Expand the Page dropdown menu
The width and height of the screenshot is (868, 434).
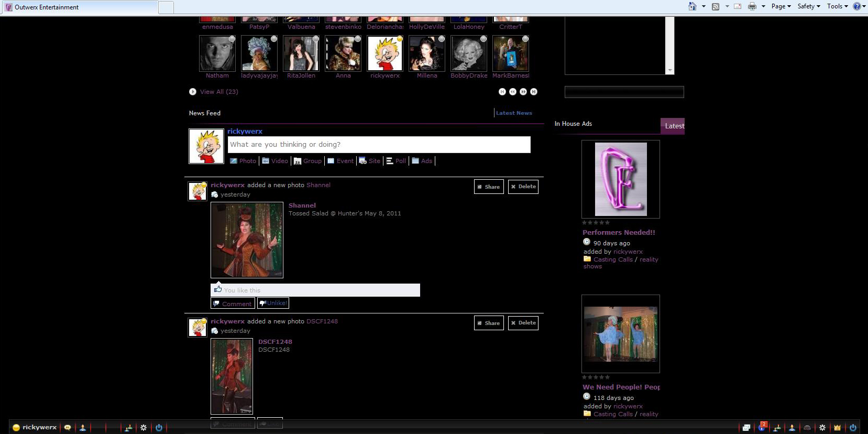pos(781,6)
